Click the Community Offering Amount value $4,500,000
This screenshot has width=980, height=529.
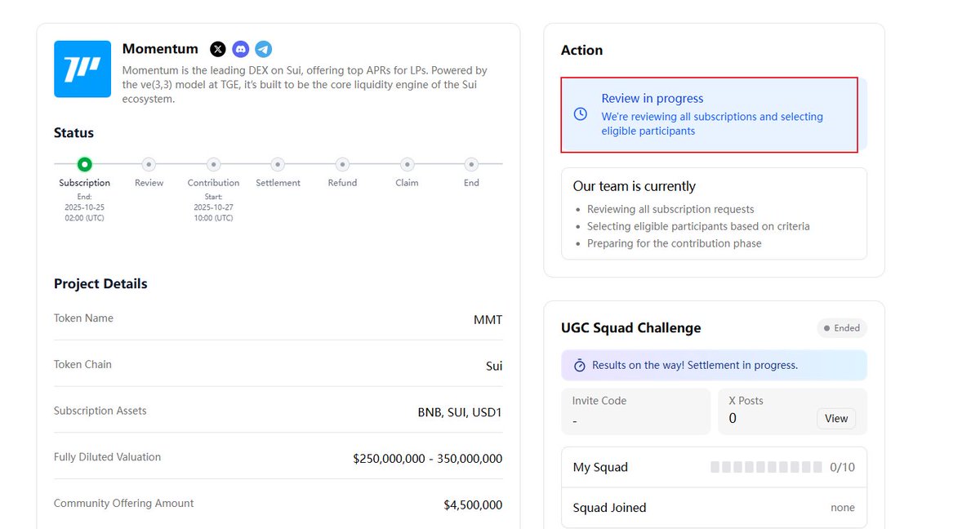(x=473, y=505)
